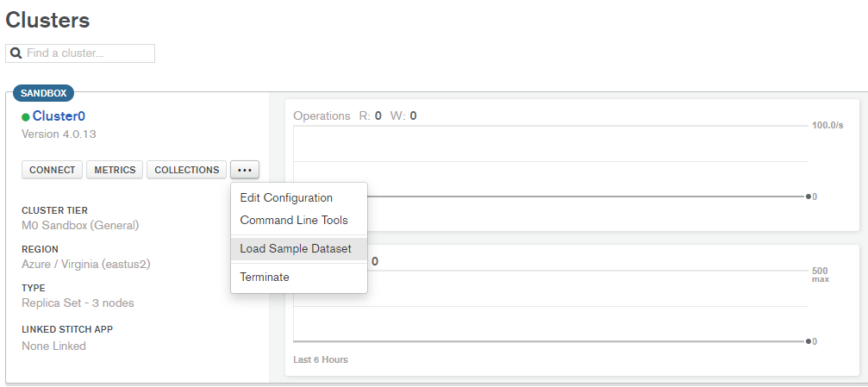Click the None Linked Stitch app text
Viewport: 868px width, 387px height.
53,346
